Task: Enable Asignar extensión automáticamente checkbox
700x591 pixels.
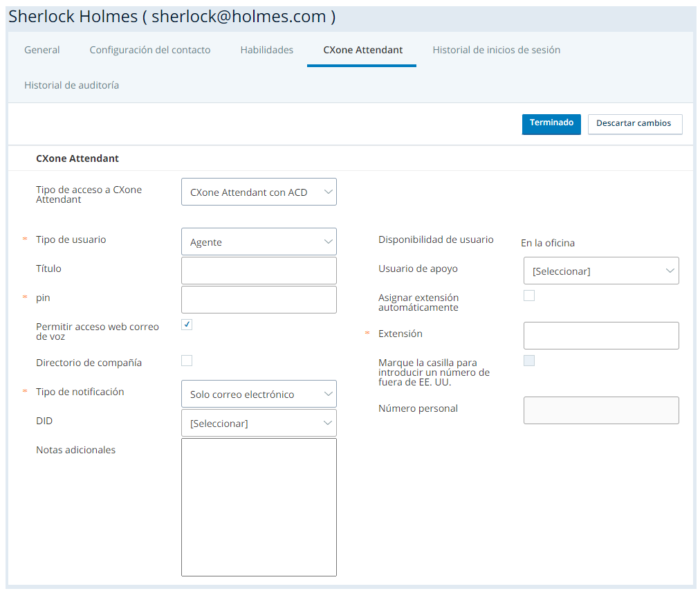Action: tap(529, 295)
